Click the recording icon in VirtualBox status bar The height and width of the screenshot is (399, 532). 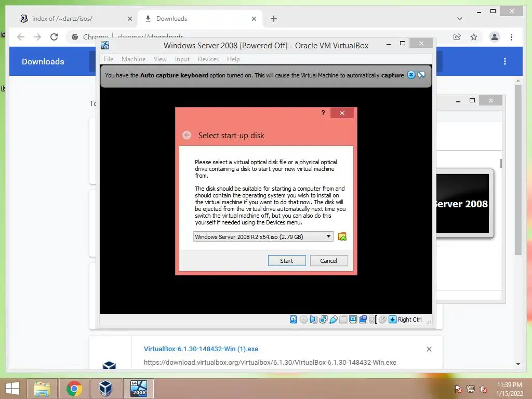pyautogui.click(x=363, y=320)
